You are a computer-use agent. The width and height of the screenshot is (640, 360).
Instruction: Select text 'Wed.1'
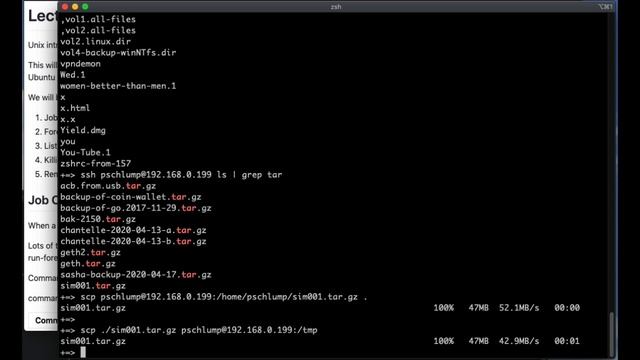point(73,75)
